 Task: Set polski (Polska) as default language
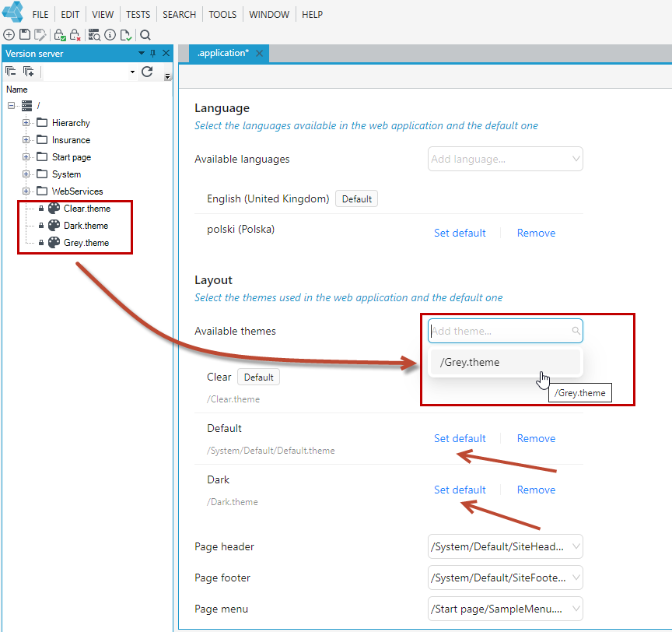pos(460,233)
